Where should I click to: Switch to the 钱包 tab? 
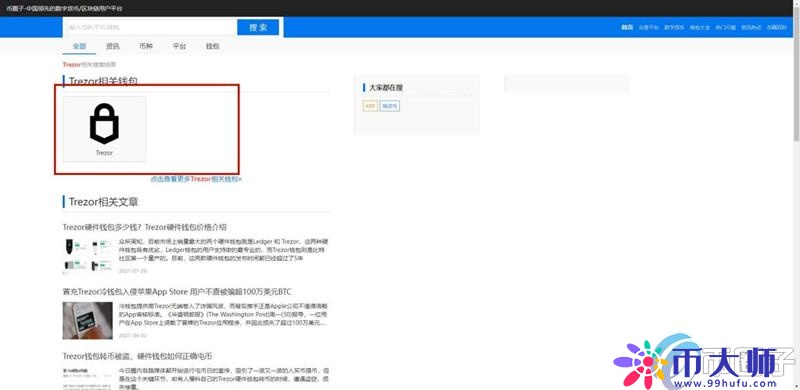click(212, 46)
